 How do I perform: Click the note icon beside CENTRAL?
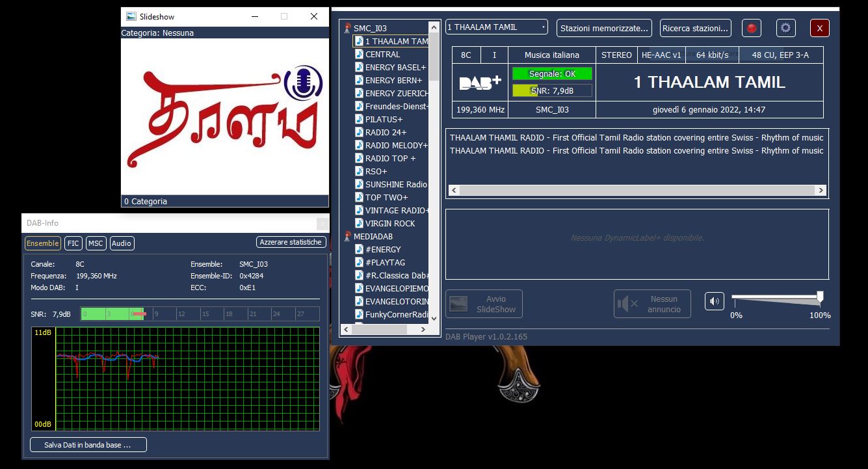click(359, 54)
